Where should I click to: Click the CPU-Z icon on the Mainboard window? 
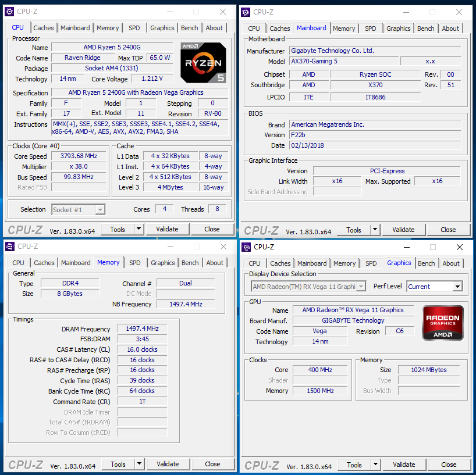245,12
